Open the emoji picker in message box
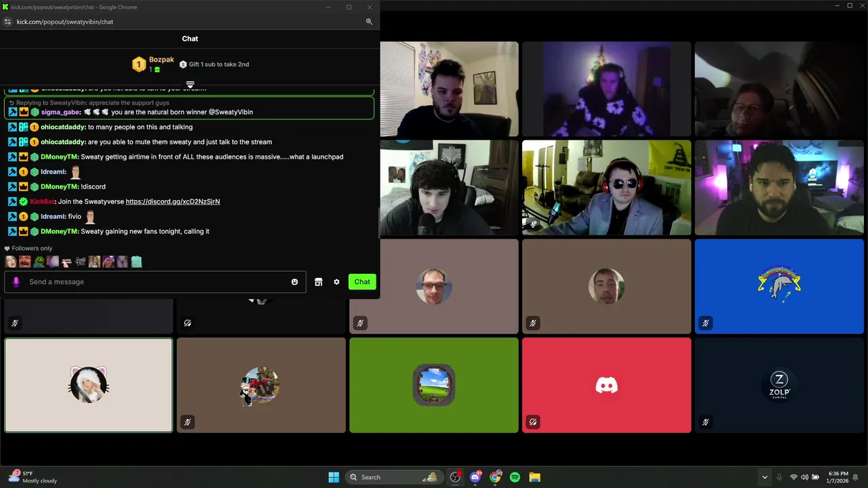This screenshot has width=868, height=488. pos(294,282)
